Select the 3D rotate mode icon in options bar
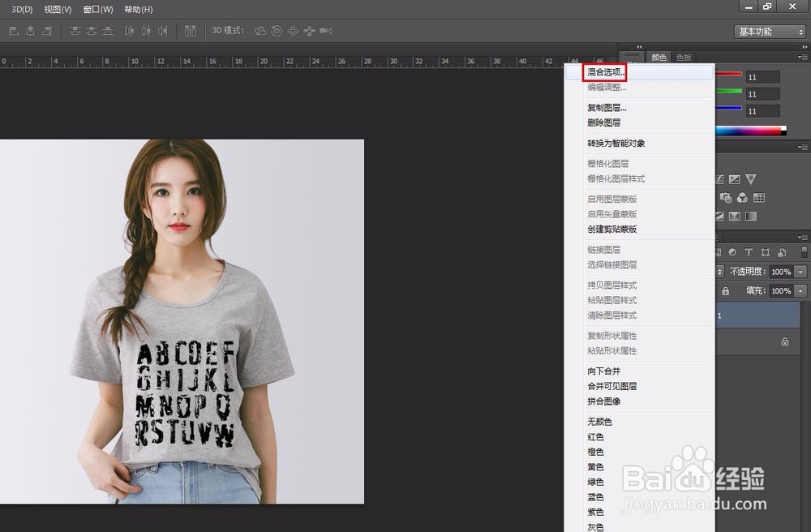 [259, 32]
